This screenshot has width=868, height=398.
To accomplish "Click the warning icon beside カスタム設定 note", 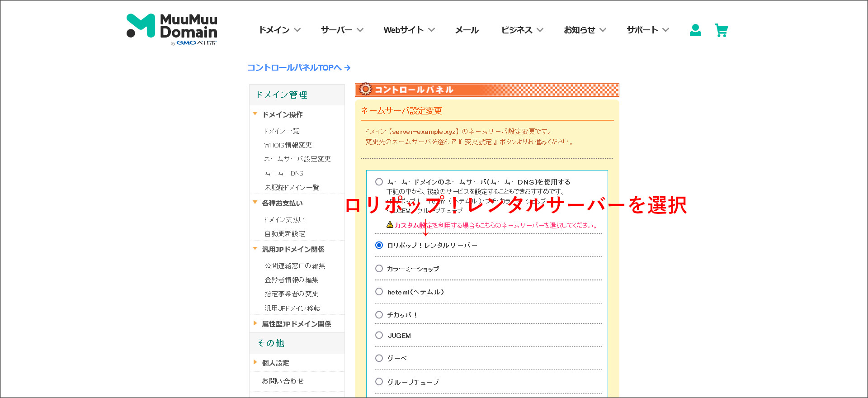I will coord(390,224).
